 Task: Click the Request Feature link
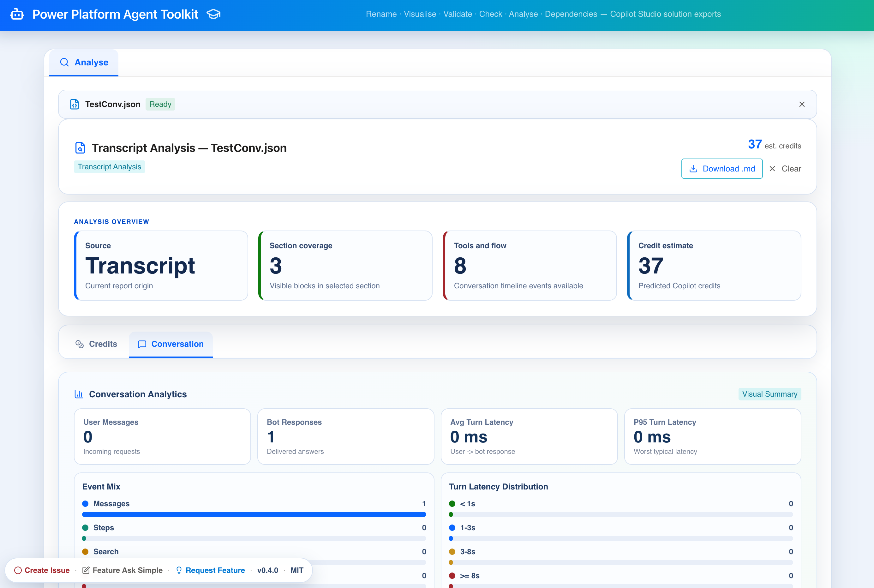215,570
